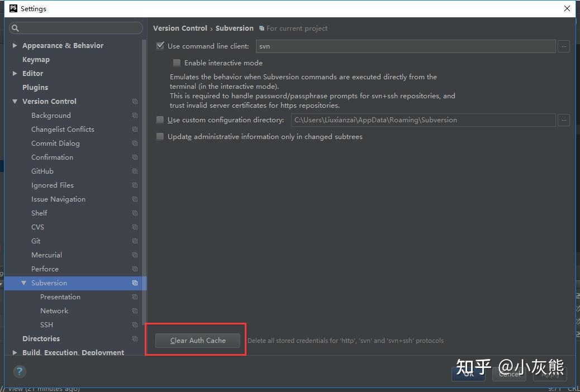Viewport: 580px width, 392px height.
Task: Click the per-project settings icon beside Subversion
Action: click(134, 283)
